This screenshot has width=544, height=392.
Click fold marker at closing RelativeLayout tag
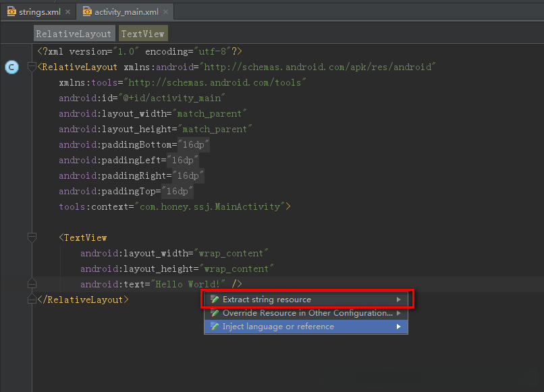tap(31, 299)
